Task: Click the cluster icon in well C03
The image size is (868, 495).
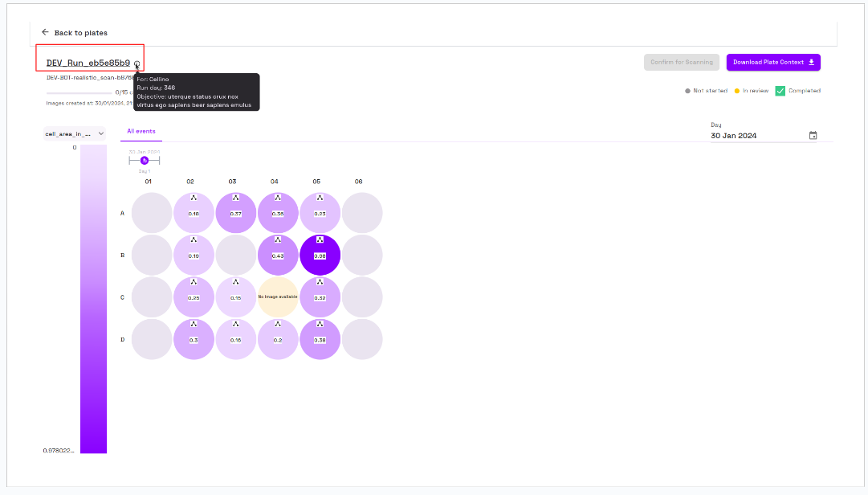Action: click(x=235, y=282)
